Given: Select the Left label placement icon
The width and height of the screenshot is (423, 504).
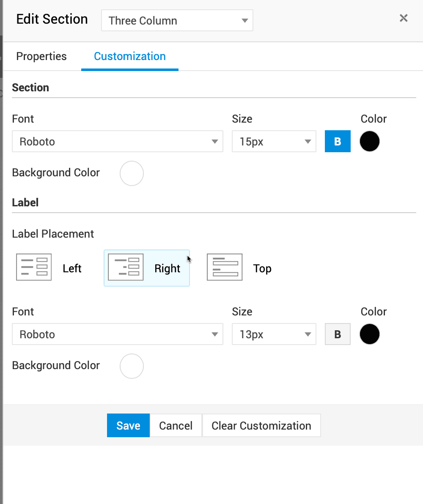Looking at the screenshot, I should point(34,267).
